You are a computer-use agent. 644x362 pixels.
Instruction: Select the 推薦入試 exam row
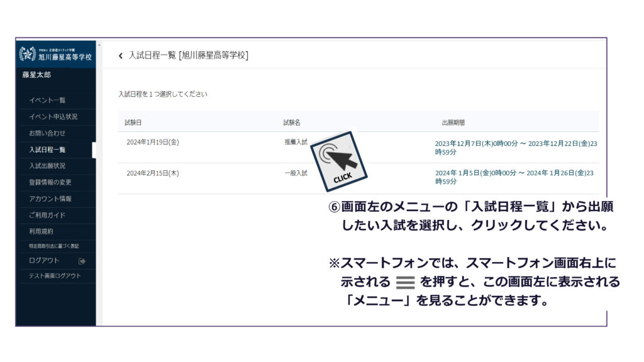[x=296, y=143]
